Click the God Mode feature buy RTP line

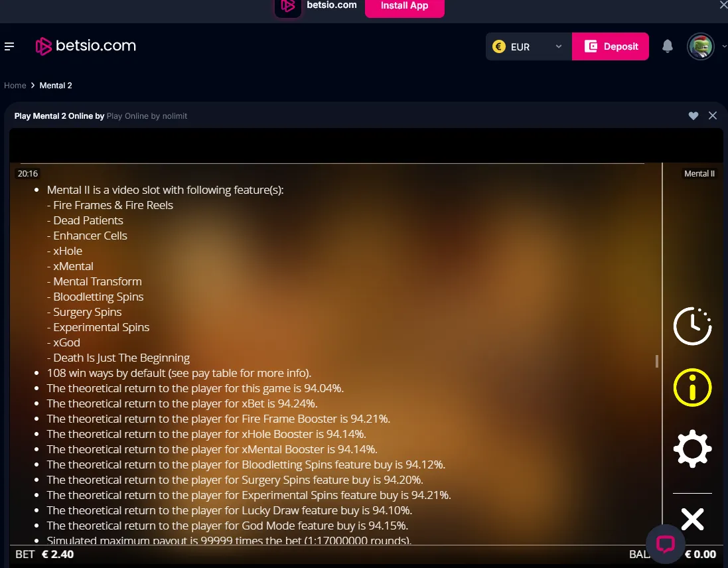tap(228, 526)
